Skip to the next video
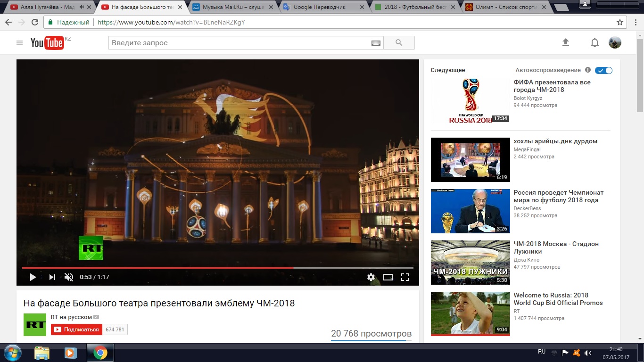644x362 pixels. [52, 277]
